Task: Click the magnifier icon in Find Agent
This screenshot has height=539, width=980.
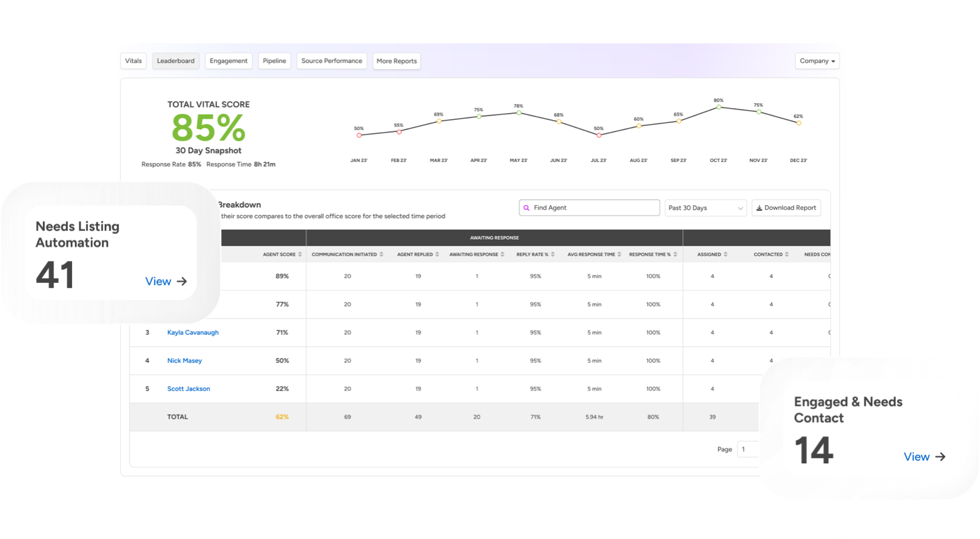Action: click(x=527, y=208)
